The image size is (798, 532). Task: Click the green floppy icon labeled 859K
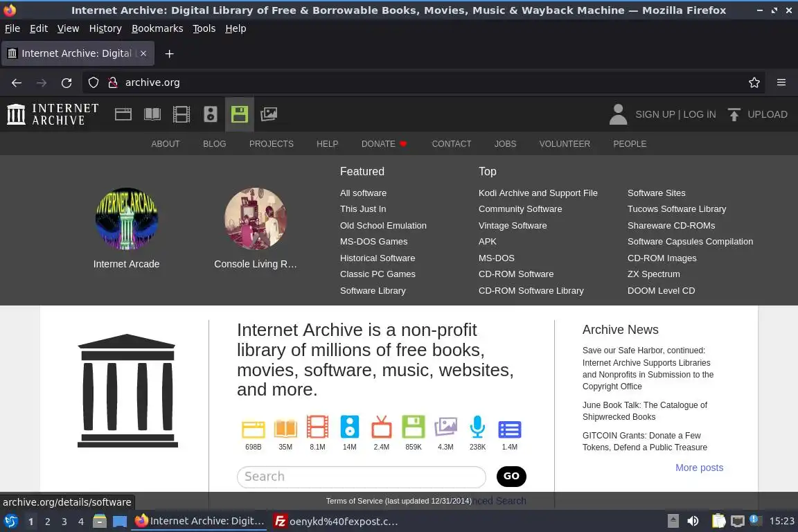(414, 427)
